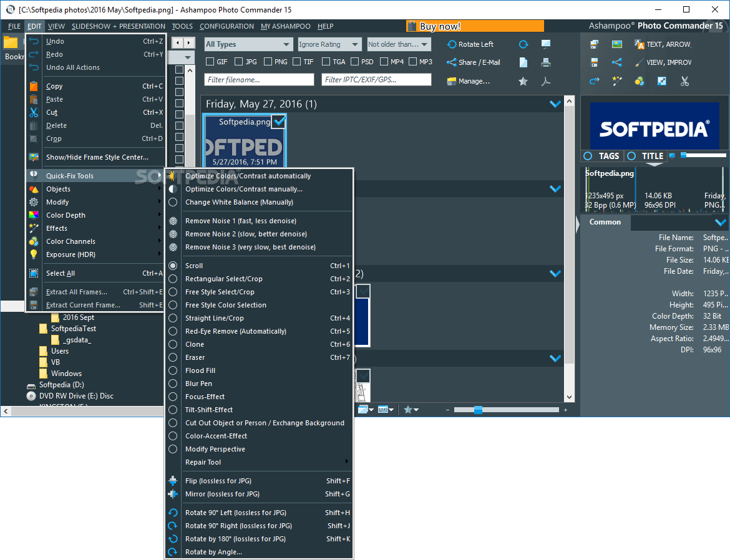
Task: Click Show/Hide Frame Style Center...
Action: (95, 157)
